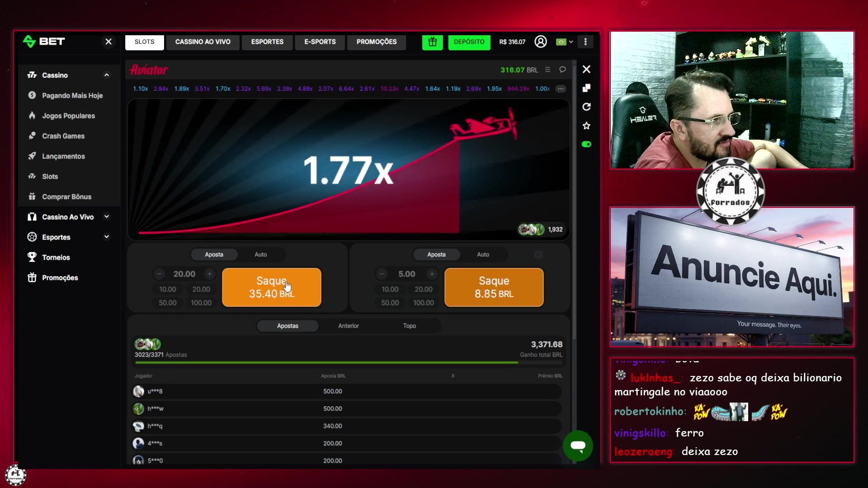Click the green DEPÓSITO button

pos(469,42)
